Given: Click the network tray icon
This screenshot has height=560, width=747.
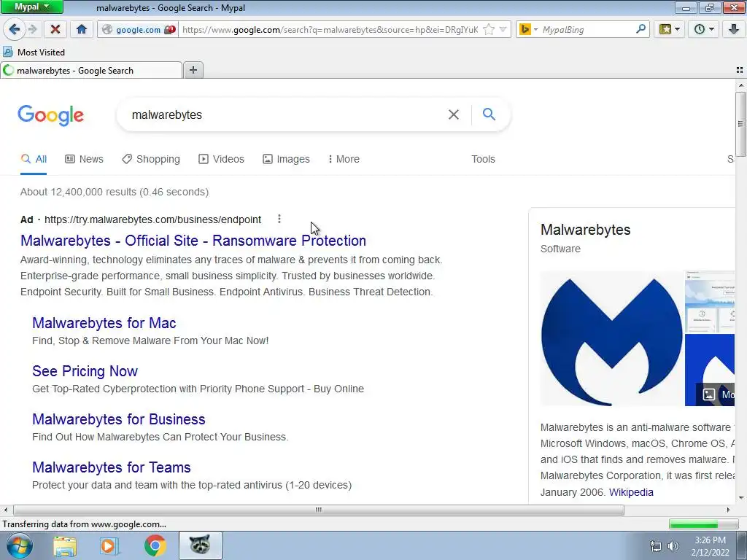Looking at the screenshot, I should (656, 546).
